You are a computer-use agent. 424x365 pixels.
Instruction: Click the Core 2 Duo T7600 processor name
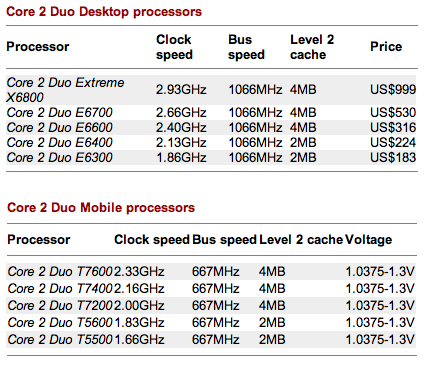[x=60, y=272]
